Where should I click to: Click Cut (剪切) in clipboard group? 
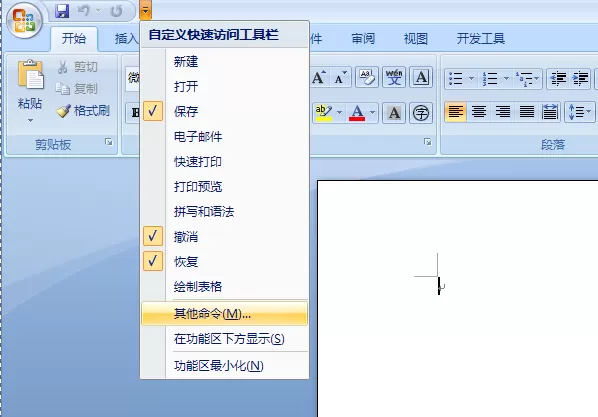pos(78,67)
